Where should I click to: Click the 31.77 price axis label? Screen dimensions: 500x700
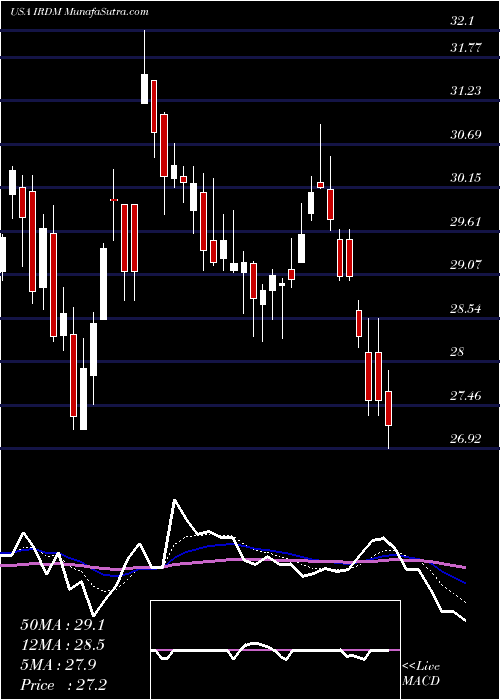point(466,47)
